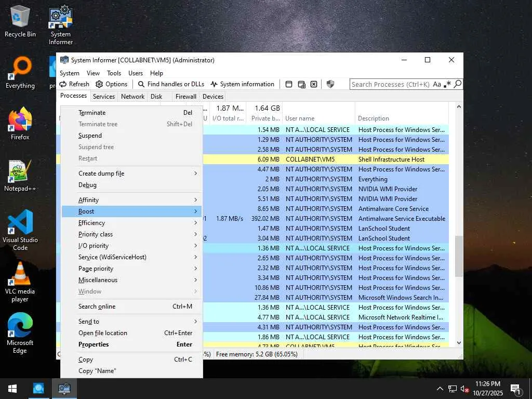
Task: Switch to the Disk tab
Action: (x=156, y=96)
